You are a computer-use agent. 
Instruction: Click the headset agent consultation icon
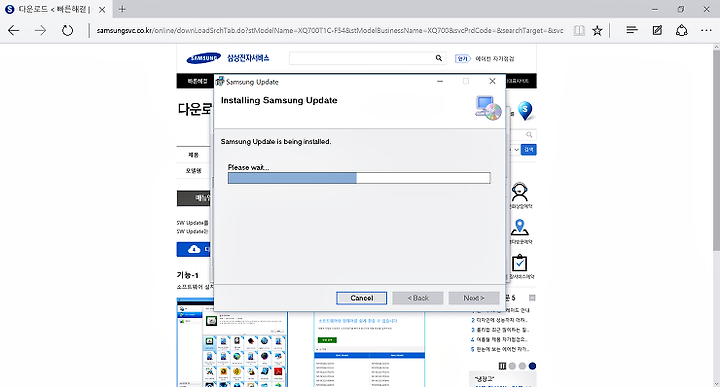(x=519, y=192)
